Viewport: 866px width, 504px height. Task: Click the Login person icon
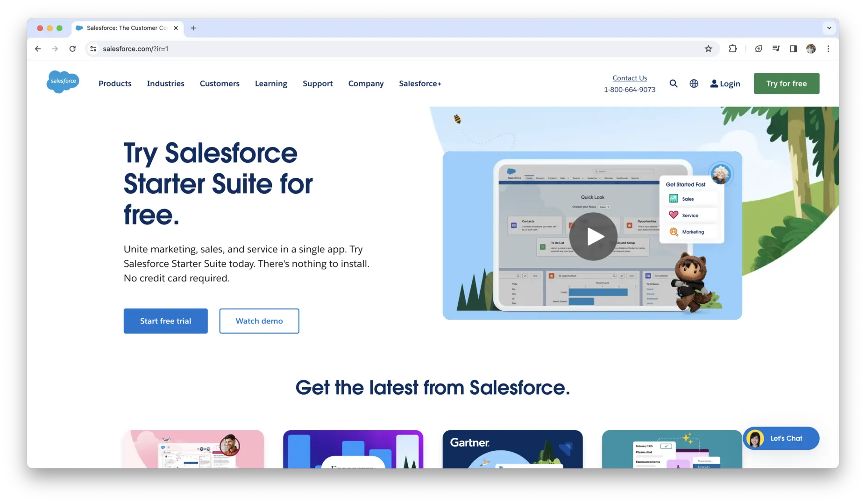(x=714, y=84)
